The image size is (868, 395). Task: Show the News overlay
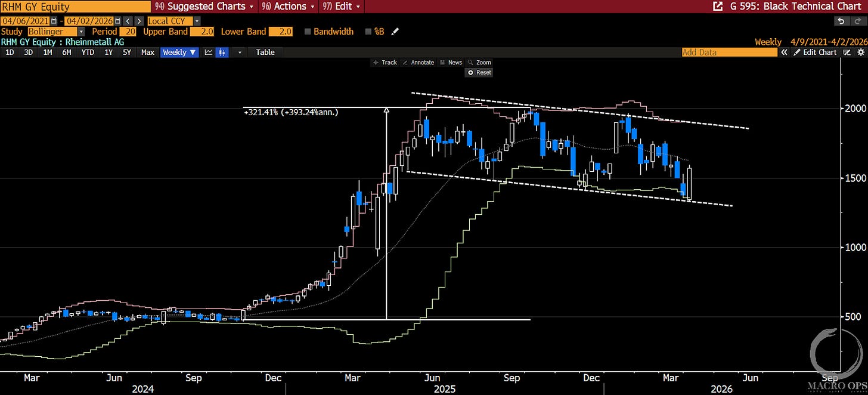(x=451, y=62)
